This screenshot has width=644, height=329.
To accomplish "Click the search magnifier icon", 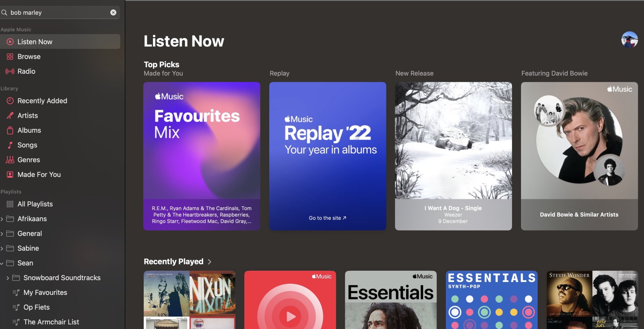I will coord(4,13).
